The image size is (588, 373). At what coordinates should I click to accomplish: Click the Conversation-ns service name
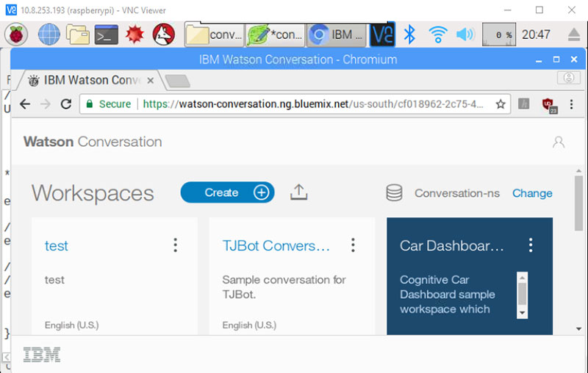coord(456,193)
